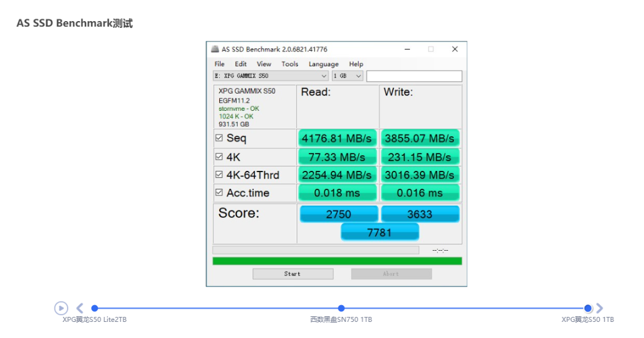Viewport: 644px width, 338px height.
Task: Uncheck the 4K test checkbox
Action: coord(219,157)
